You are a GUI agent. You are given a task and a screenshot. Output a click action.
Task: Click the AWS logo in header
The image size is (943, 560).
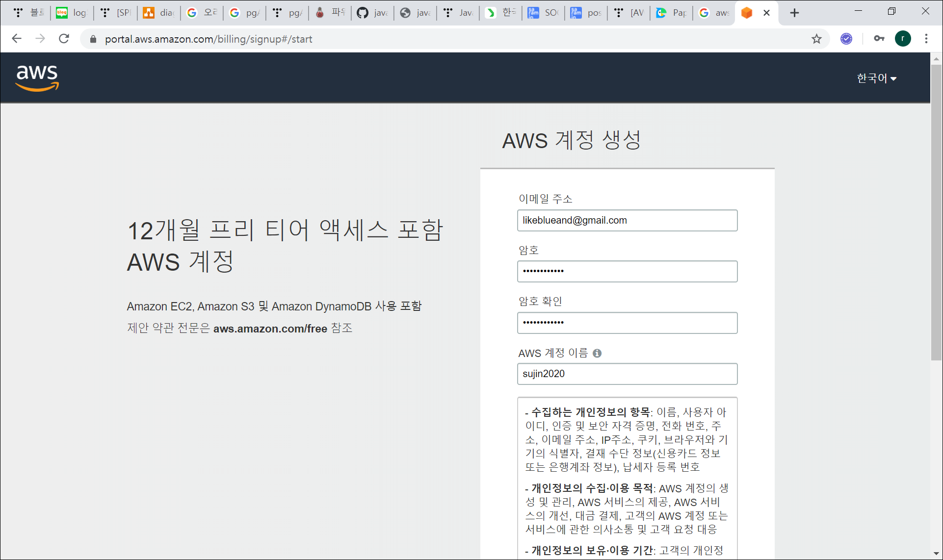[x=37, y=78]
